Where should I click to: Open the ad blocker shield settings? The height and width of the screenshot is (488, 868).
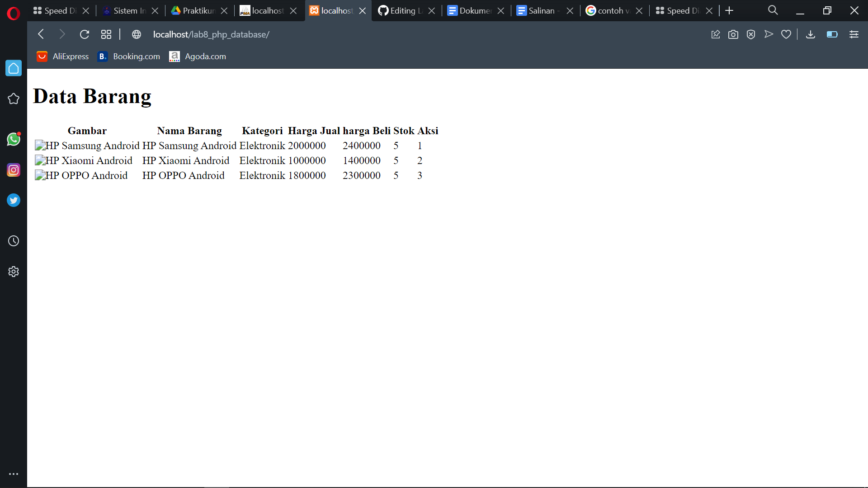click(x=751, y=34)
